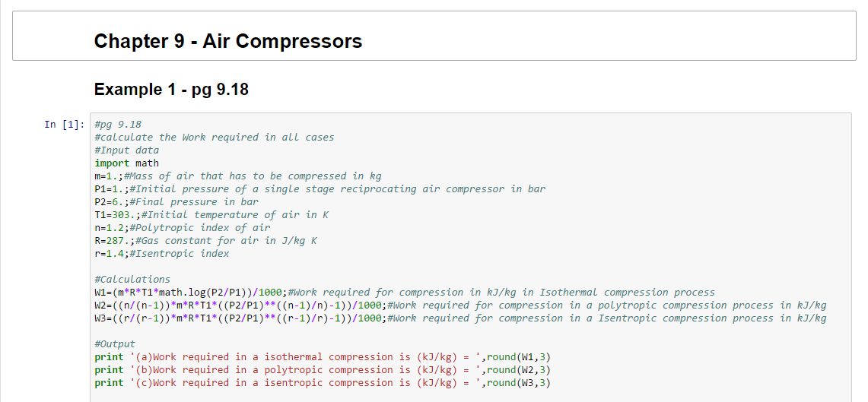The height and width of the screenshot is (402, 868).
Task: Place cursor on the 'P1=1.' initial pressure line
Action: 320,189
